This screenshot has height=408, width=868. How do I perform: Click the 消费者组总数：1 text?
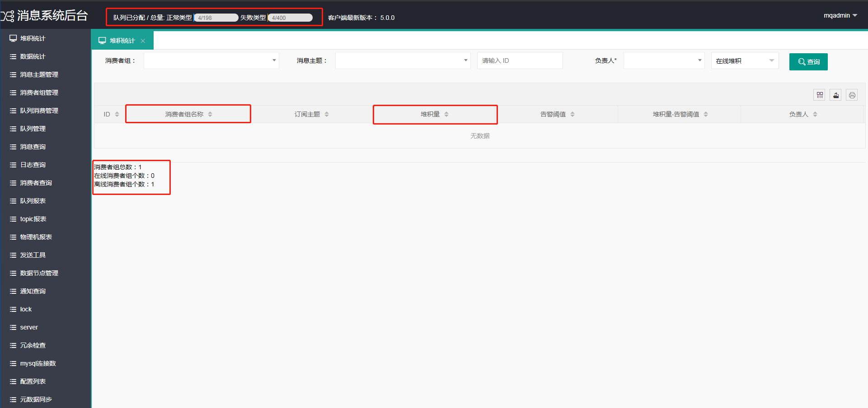click(x=118, y=167)
